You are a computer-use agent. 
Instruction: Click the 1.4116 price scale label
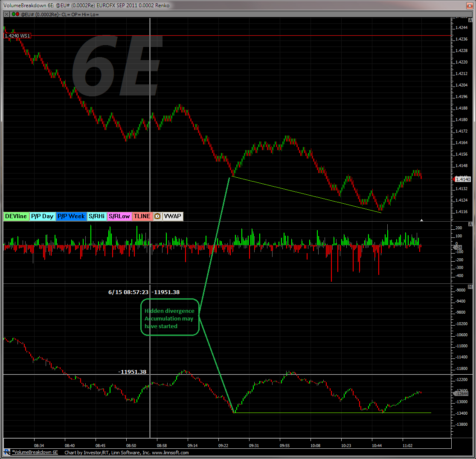point(461,212)
